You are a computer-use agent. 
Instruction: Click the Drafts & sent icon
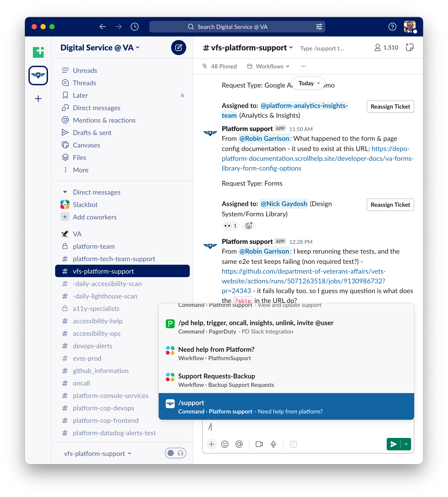tap(65, 132)
